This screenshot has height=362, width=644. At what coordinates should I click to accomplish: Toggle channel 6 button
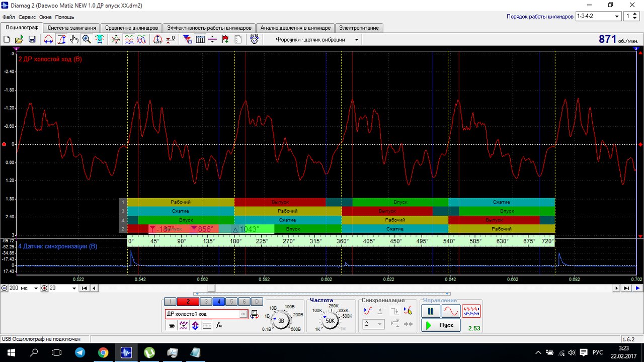(244, 302)
